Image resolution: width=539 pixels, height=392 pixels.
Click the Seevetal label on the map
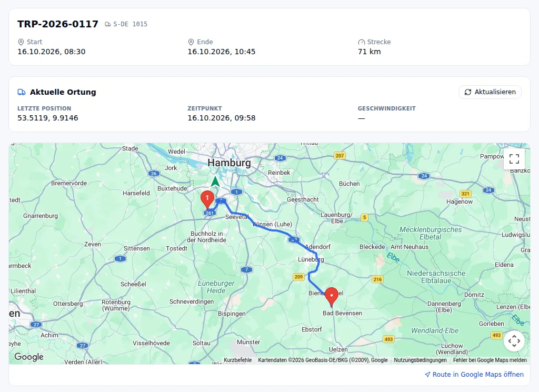point(237,217)
